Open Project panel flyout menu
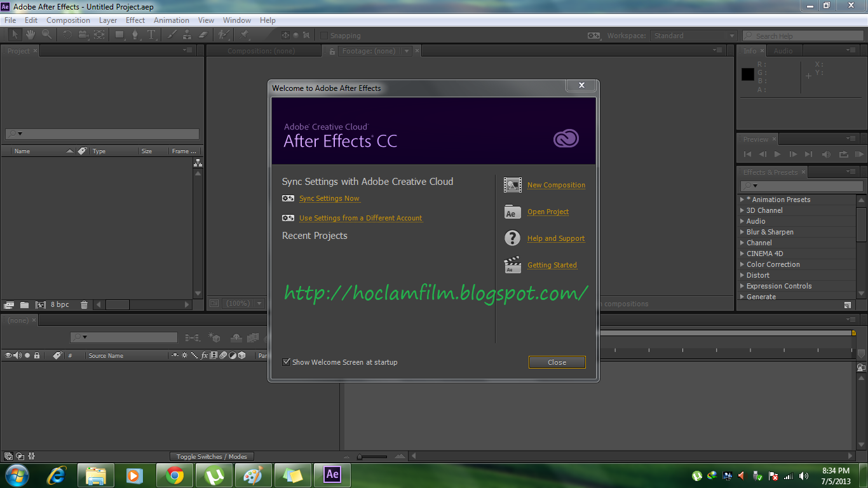The image size is (868, 488). click(x=187, y=50)
